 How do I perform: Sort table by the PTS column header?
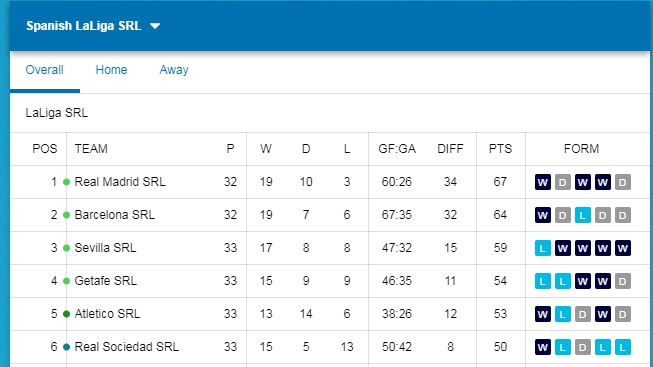pos(500,149)
